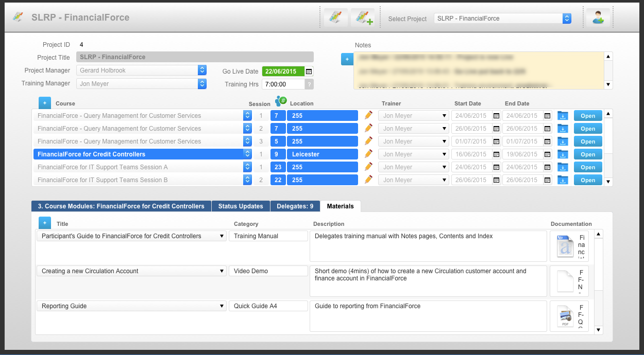644x355 pixels.
Task: Open course dropdown for IT Support Teams Session A
Action: [x=247, y=167]
